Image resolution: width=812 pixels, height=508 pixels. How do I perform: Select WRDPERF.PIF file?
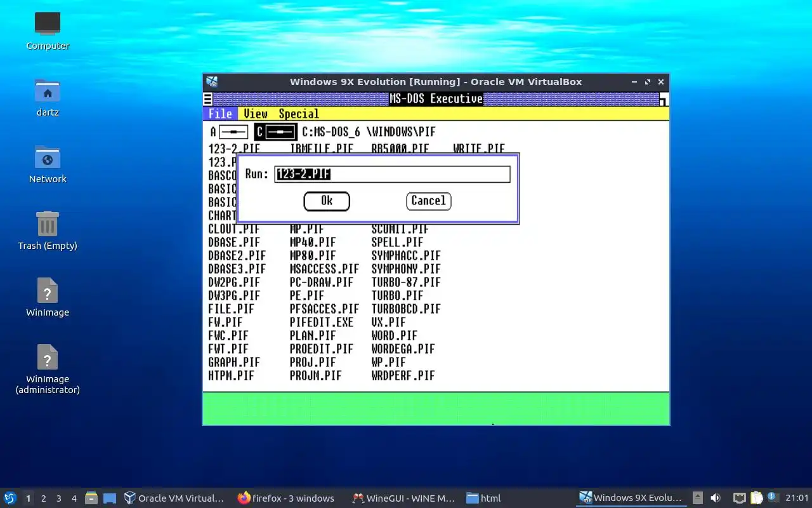tap(403, 375)
